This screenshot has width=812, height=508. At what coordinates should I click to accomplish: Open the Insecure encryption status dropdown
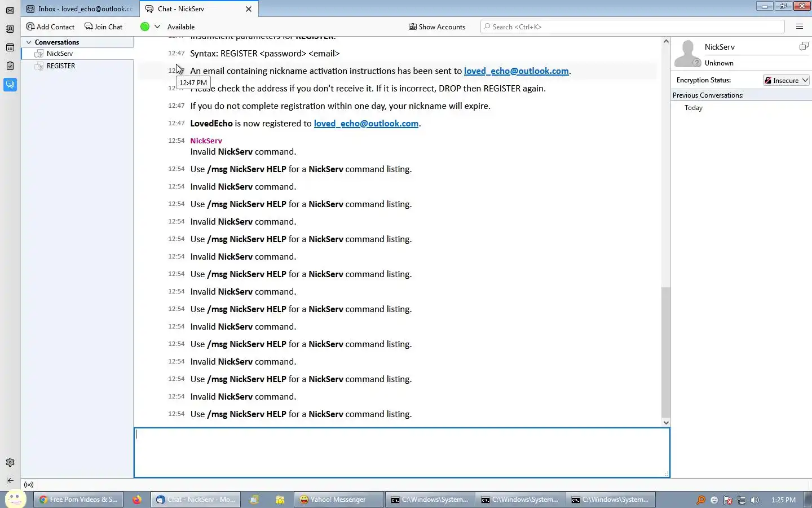[786, 80]
